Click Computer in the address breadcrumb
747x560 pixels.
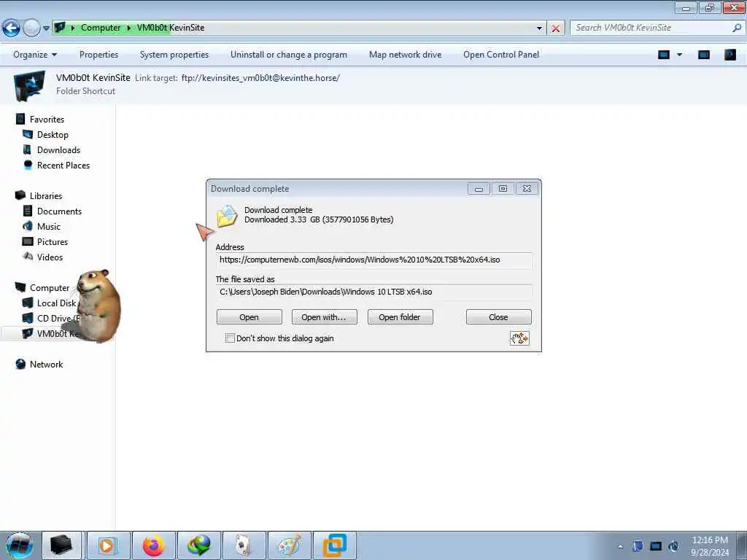pyautogui.click(x=101, y=28)
